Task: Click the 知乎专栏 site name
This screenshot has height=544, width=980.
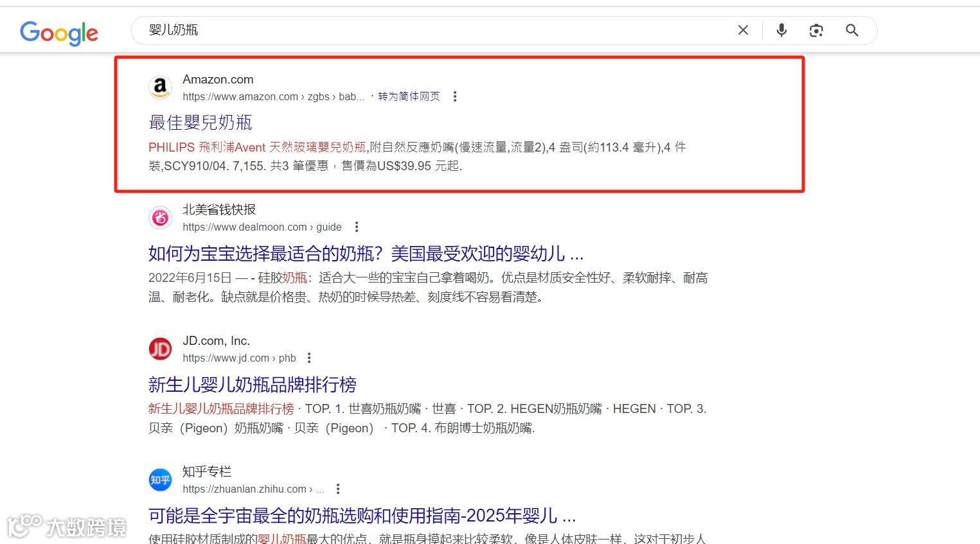Action: [x=207, y=471]
